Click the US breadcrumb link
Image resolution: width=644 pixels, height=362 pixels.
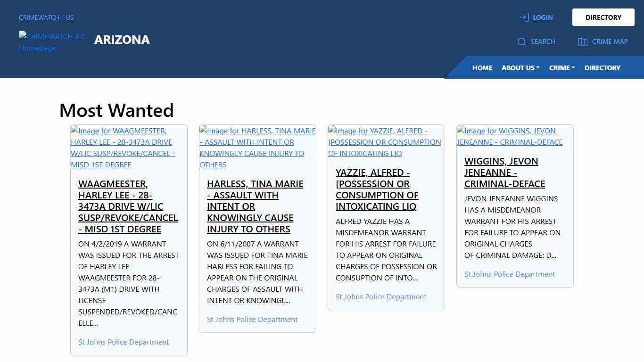[70, 17]
